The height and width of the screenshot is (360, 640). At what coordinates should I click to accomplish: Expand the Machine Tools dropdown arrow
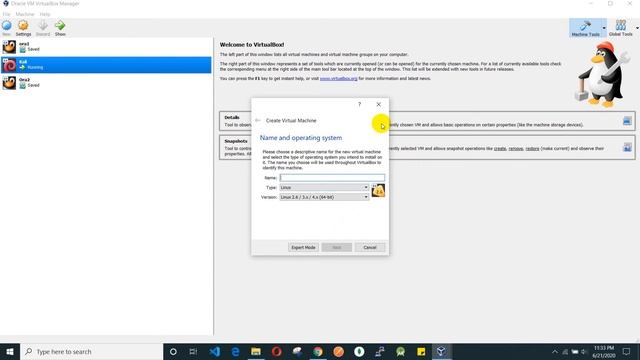(x=604, y=28)
